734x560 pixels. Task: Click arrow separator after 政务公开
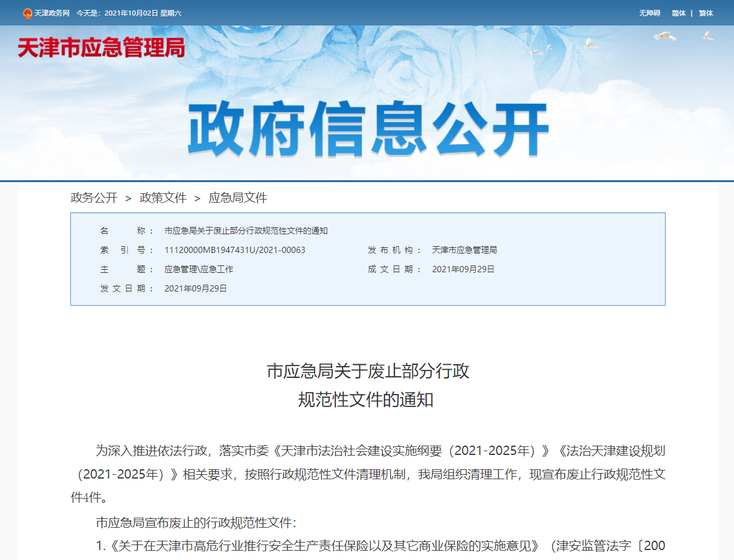[x=128, y=198]
